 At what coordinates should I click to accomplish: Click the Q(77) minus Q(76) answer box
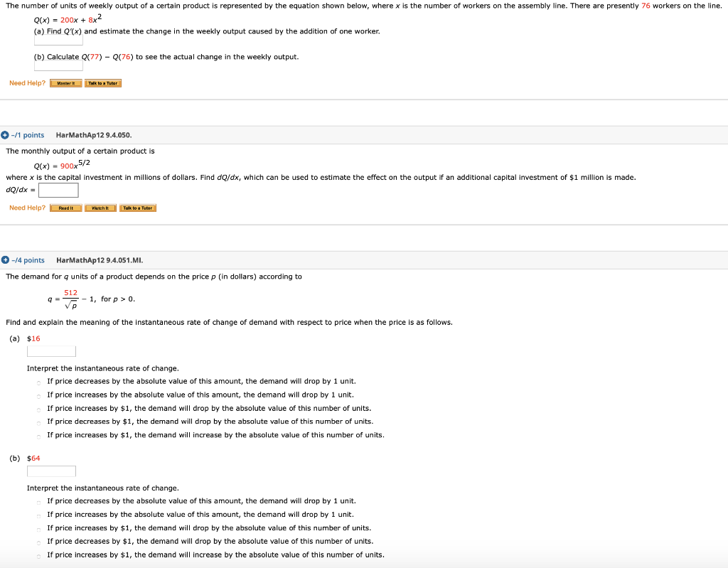point(58,65)
